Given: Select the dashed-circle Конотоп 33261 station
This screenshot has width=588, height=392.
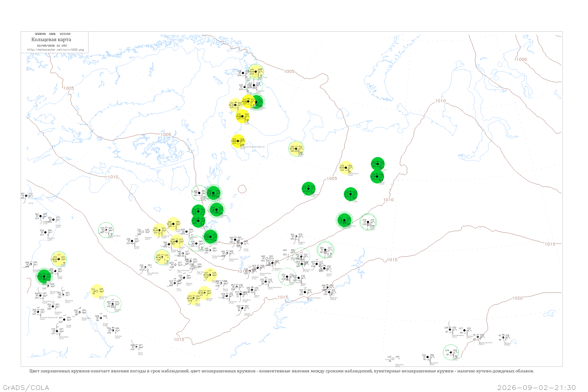Looking at the screenshot, I should [x=113, y=304].
